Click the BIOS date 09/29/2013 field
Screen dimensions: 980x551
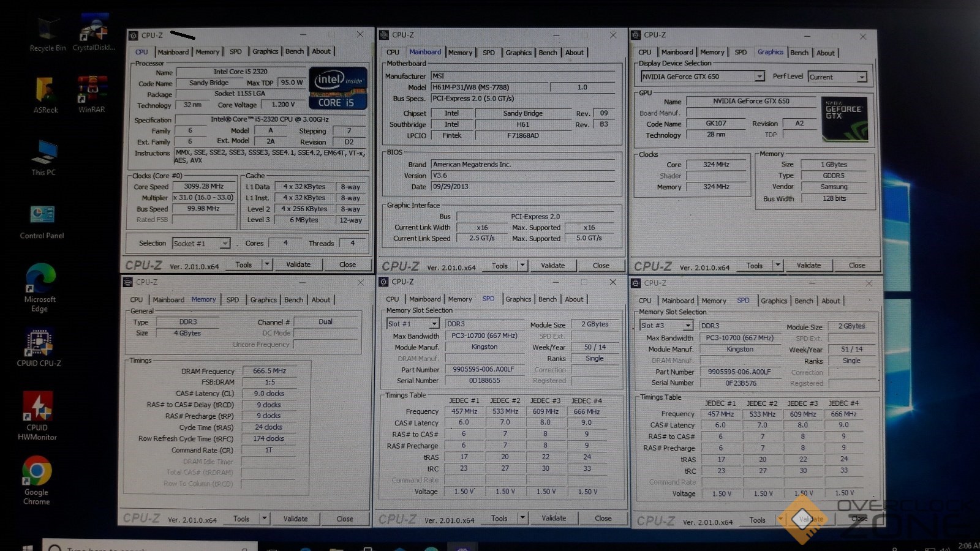click(522, 186)
